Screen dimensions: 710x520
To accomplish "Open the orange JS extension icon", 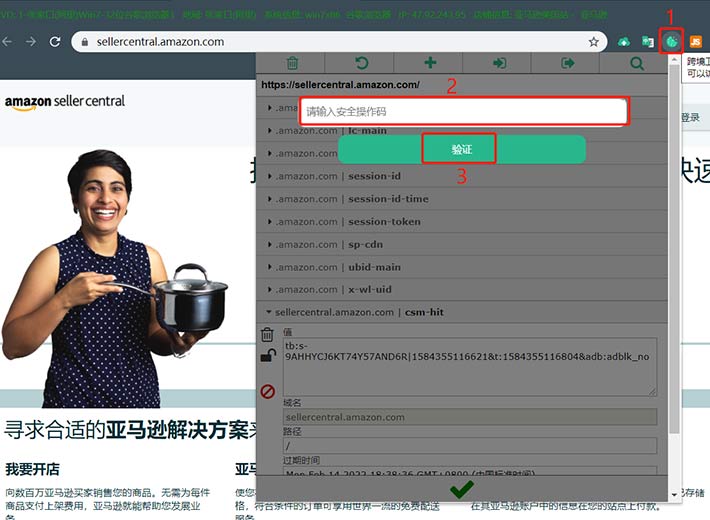I will (x=696, y=42).
